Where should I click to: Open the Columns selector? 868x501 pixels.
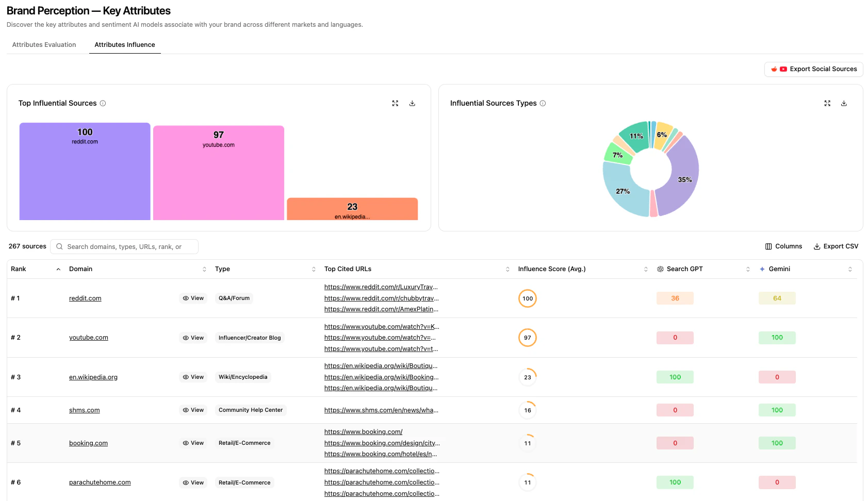pyautogui.click(x=783, y=246)
